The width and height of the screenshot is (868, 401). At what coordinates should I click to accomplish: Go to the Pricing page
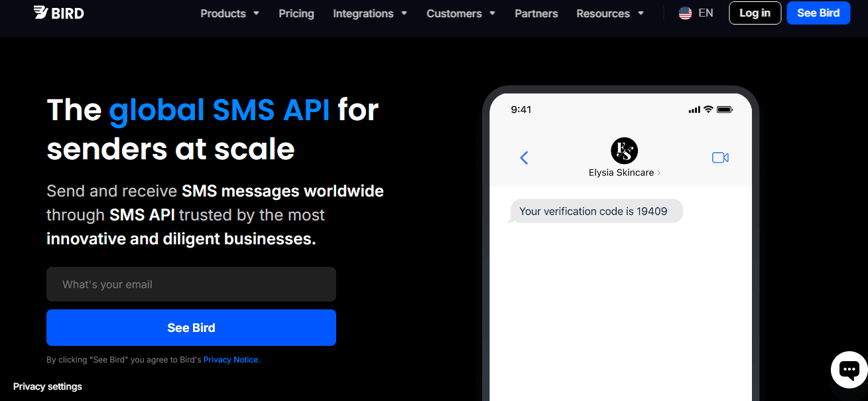click(296, 13)
